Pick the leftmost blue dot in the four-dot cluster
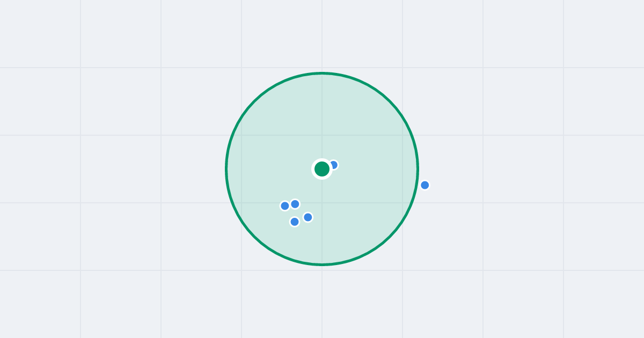 [285, 205]
